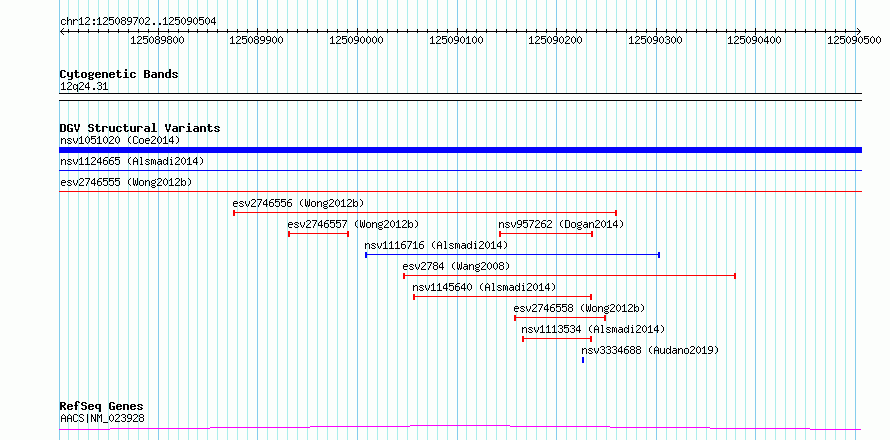The image size is (890, 440).
Task: Click ruler position 125090300
Action: (x=656, y=40)
